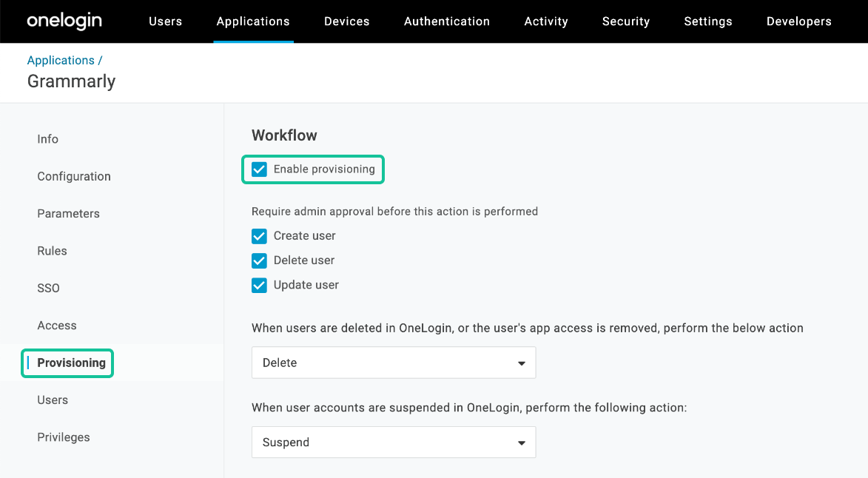
Task: Open the Devices menu
Action: click(346, 21)
